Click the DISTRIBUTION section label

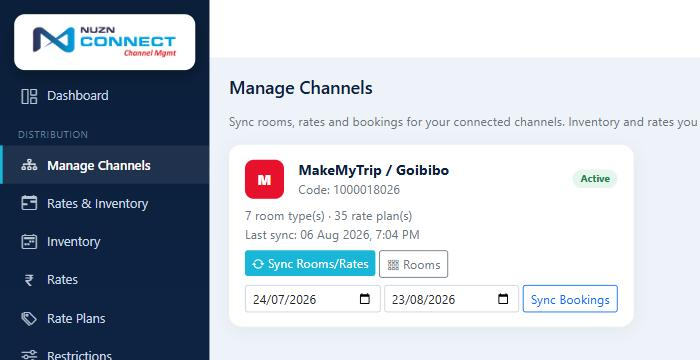click(x=53, y=134)
